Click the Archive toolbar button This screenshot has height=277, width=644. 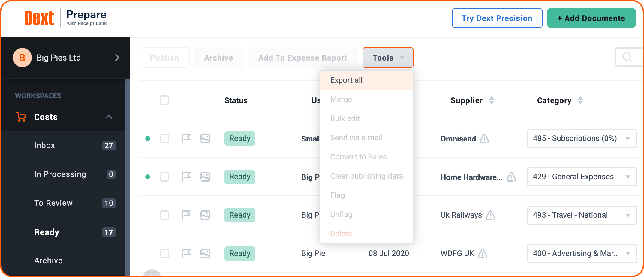[x=219, y=58]
